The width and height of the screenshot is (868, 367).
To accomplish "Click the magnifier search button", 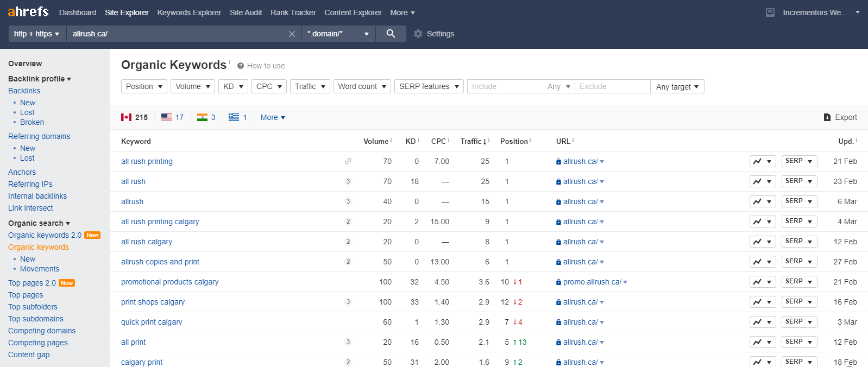I will 391,34.
